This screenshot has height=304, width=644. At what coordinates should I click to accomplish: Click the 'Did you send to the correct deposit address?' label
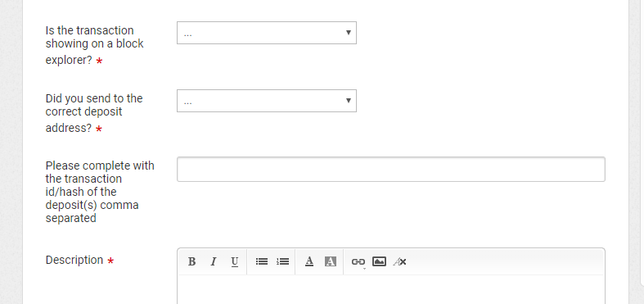(x=94, y=113)
